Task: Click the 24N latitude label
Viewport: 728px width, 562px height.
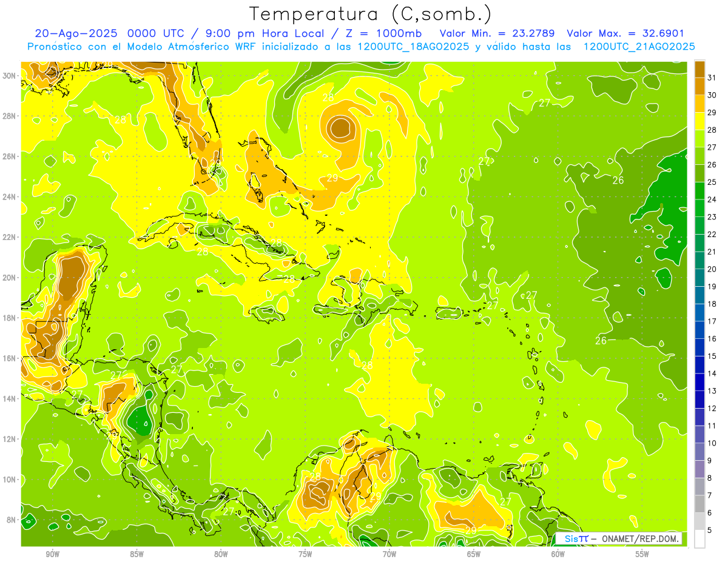Action: pyautogui.click(x=10, y=196)
